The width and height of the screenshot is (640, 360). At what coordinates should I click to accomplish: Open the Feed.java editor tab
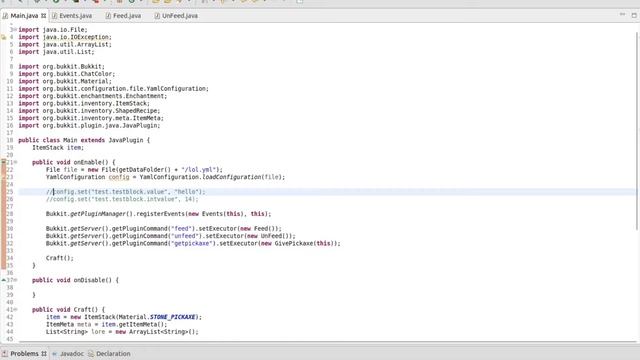click(x=123, y=16)
